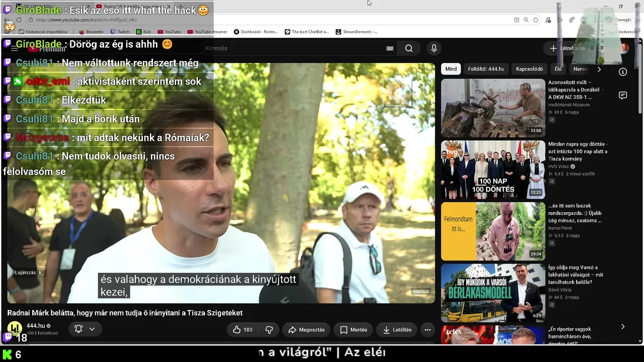Open the on-screen keyboard icon in search box

point(389,48)
